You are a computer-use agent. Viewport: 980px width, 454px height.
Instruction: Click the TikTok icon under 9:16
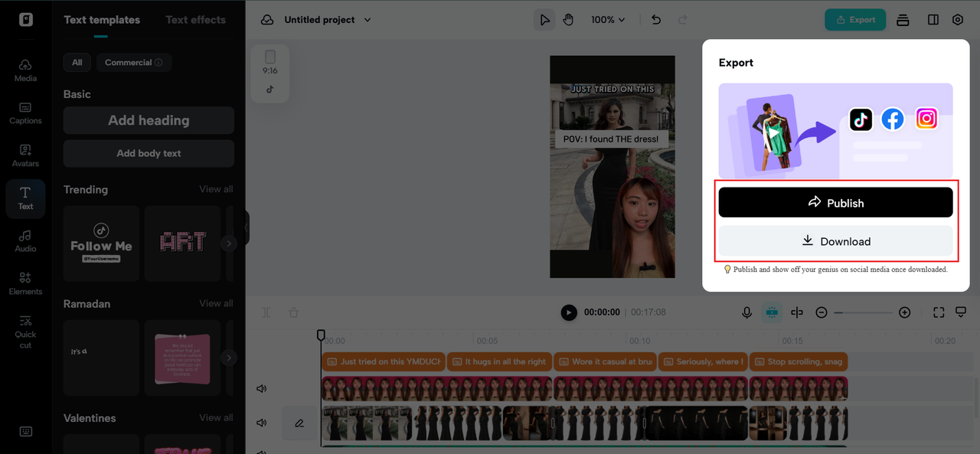point(269,89)
